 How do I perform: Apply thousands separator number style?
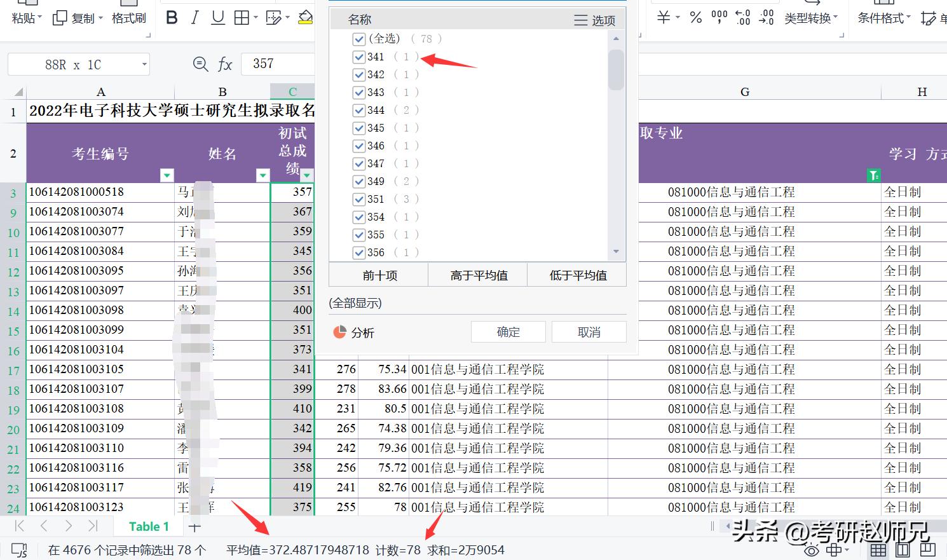[x=720, y=18]
